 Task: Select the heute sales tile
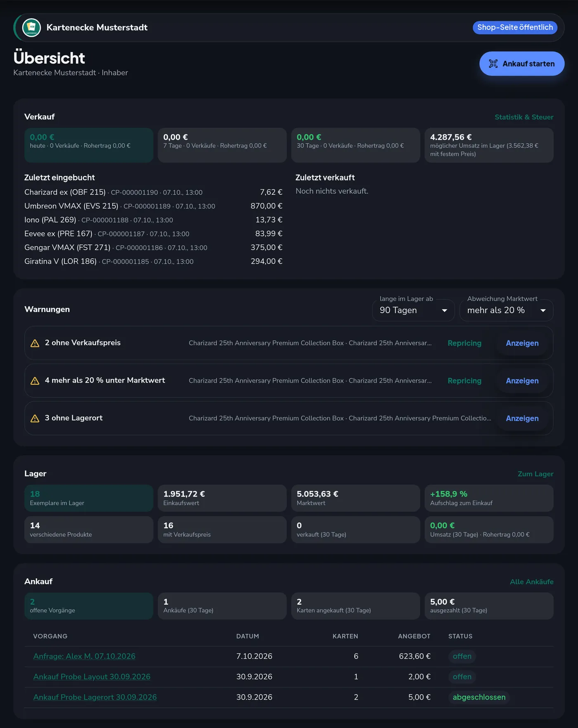89,145
